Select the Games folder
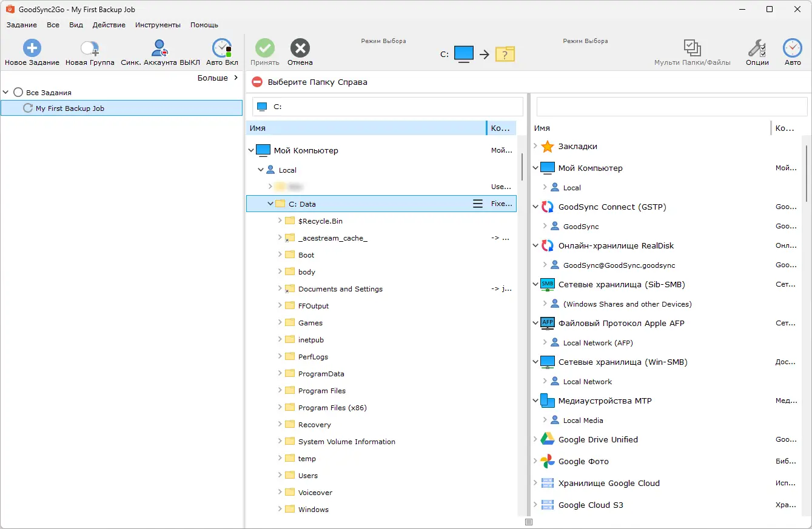This screenshot has width=812, height=529. pyautogui.click(x=310, y=323)
